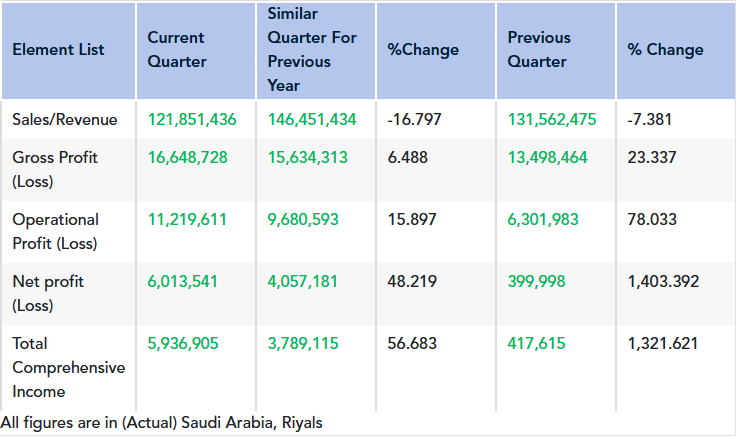The width and height of the screenshot is (738, 439).
Task: Select the Operational Profit (Loss) row label
Action: [x=56, y=231]
